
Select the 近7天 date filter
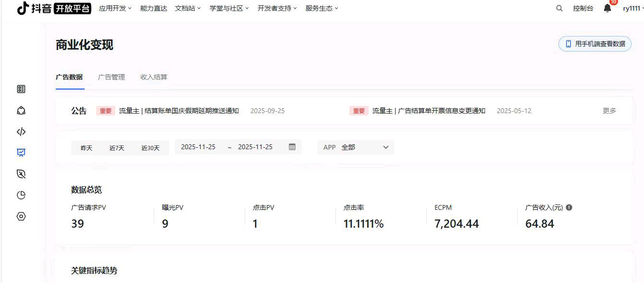tap(116, 148)
